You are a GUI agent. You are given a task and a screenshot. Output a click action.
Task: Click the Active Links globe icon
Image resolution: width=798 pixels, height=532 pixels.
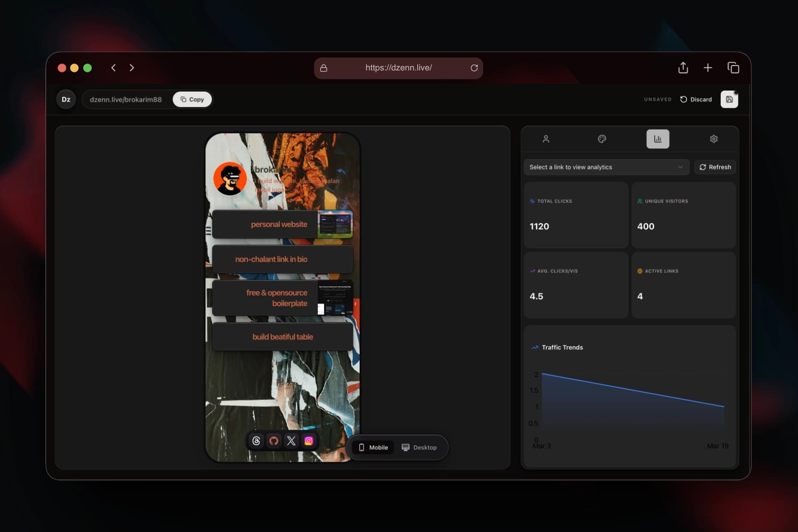(x=640, y=271)
